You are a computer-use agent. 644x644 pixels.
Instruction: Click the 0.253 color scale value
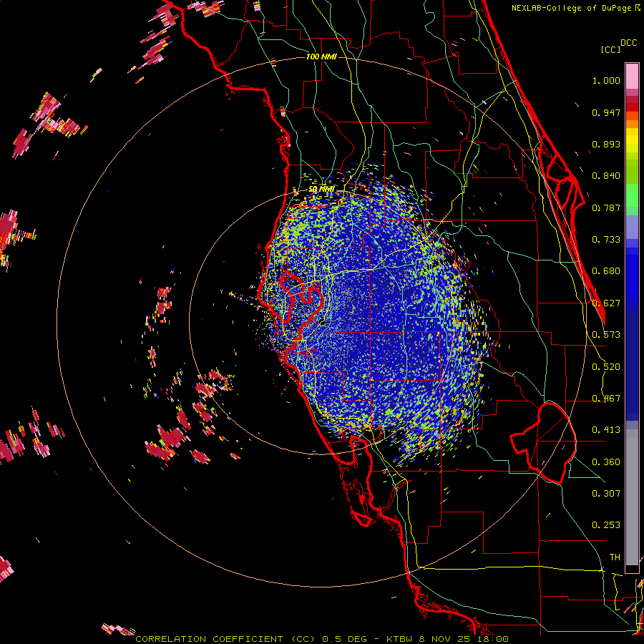[x=606, y=525]
